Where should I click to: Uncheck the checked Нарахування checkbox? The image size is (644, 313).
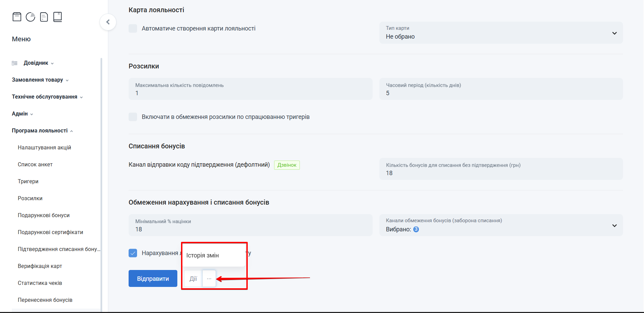point(133,253)
